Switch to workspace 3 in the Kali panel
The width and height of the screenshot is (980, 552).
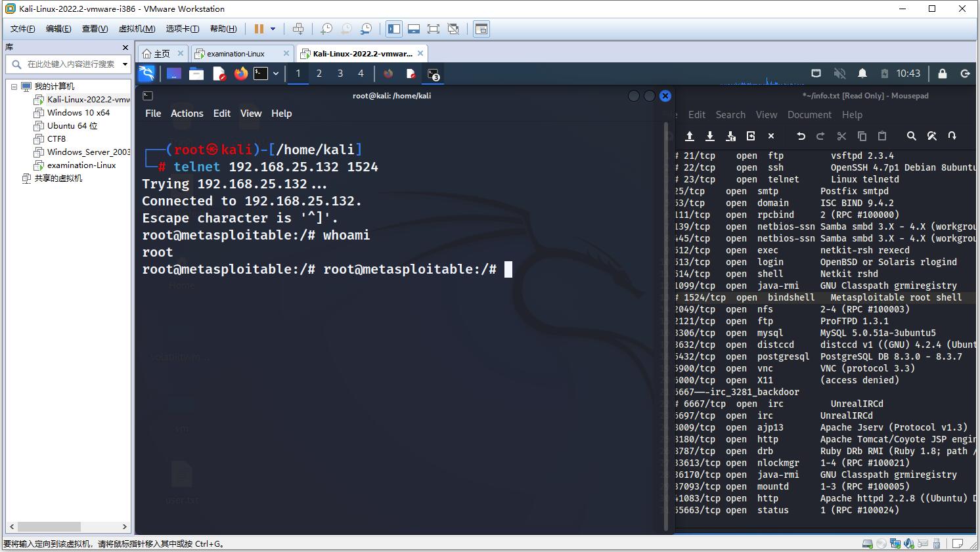coord(340,74)
